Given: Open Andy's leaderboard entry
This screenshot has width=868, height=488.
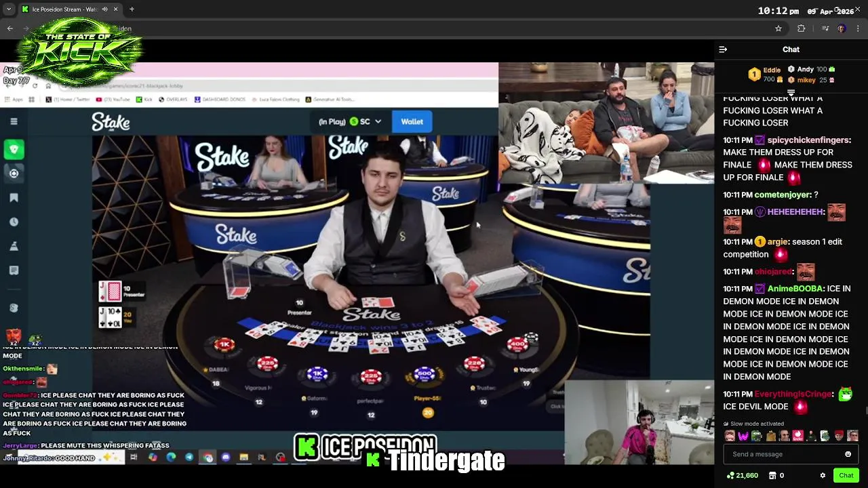Looking at the screenshot, I should 811,69.
